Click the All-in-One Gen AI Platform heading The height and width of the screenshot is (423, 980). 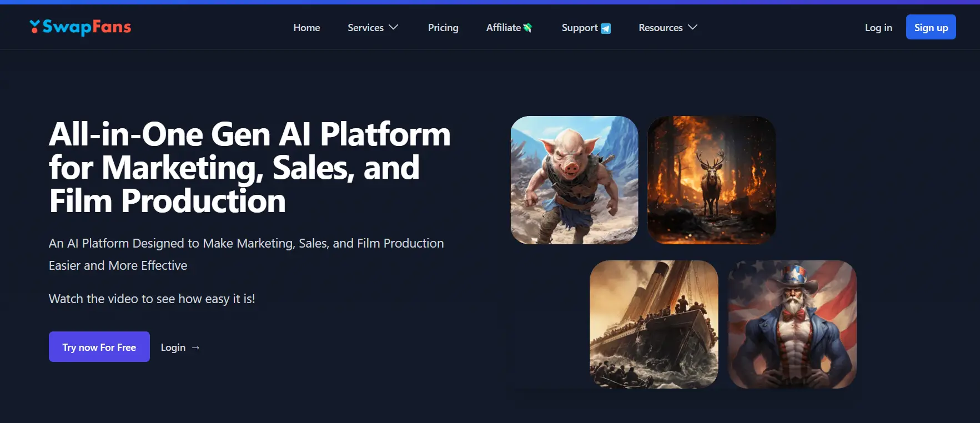(x=250, y=167)
